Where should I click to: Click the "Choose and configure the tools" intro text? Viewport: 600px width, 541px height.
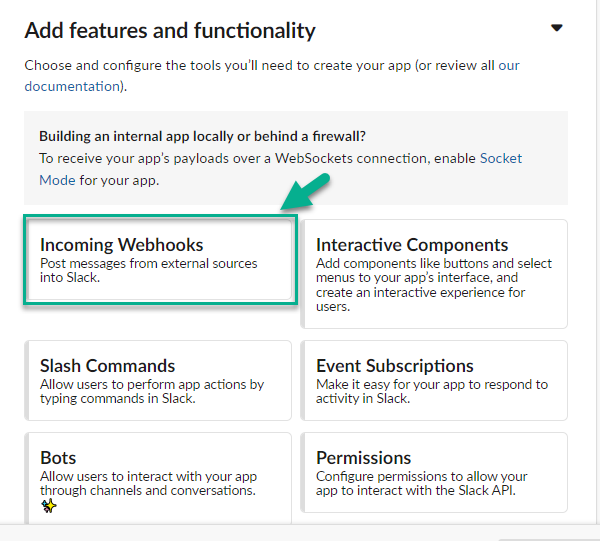pos(260,66)
